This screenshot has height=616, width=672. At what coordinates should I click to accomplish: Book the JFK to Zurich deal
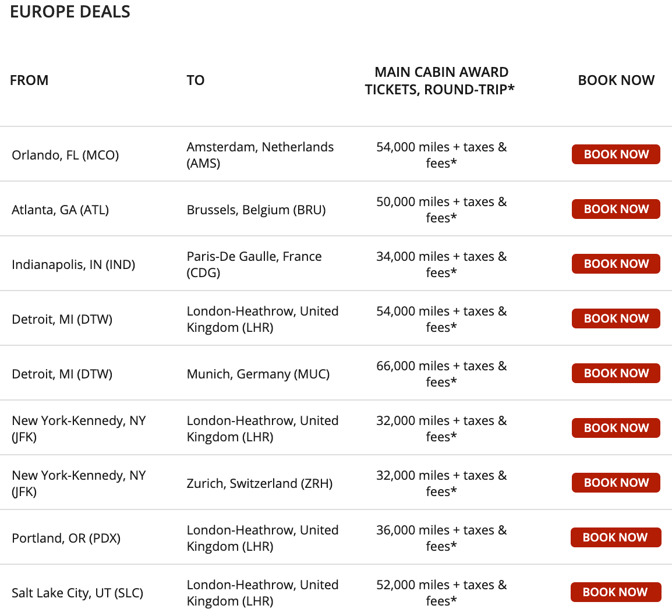point(616,483)
